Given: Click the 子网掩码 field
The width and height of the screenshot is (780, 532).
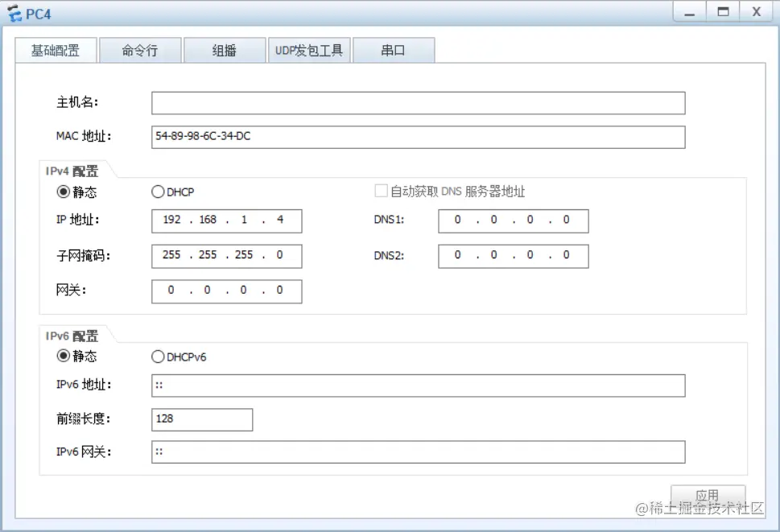Looking at the screenshot, I should 227,256.
